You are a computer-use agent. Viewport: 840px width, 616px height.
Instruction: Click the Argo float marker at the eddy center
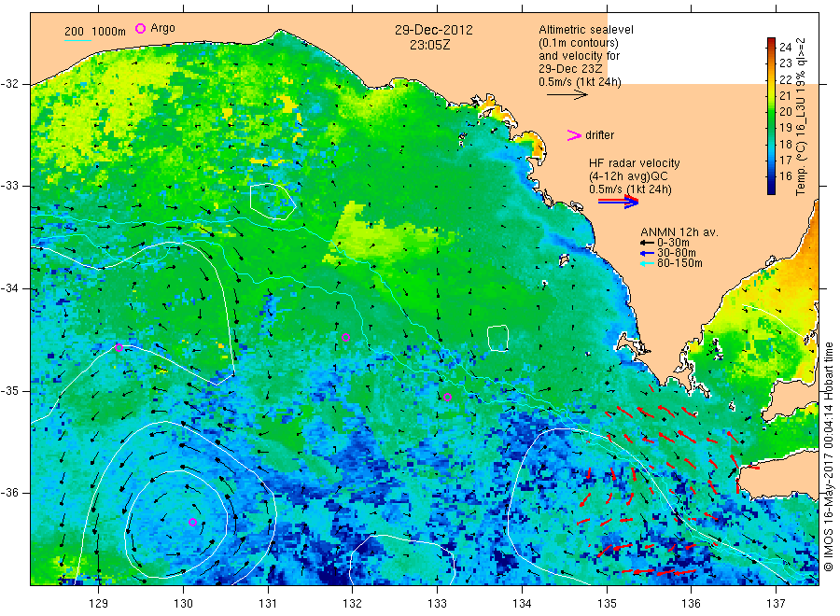(193, 523)
